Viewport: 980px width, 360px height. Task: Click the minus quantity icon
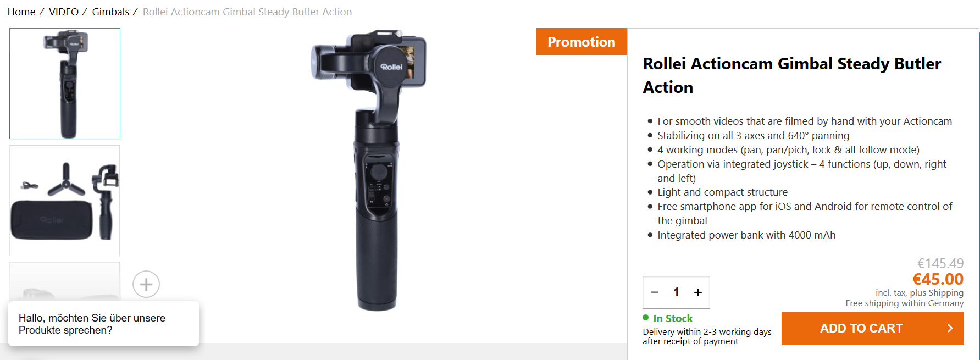pos(654,292)
